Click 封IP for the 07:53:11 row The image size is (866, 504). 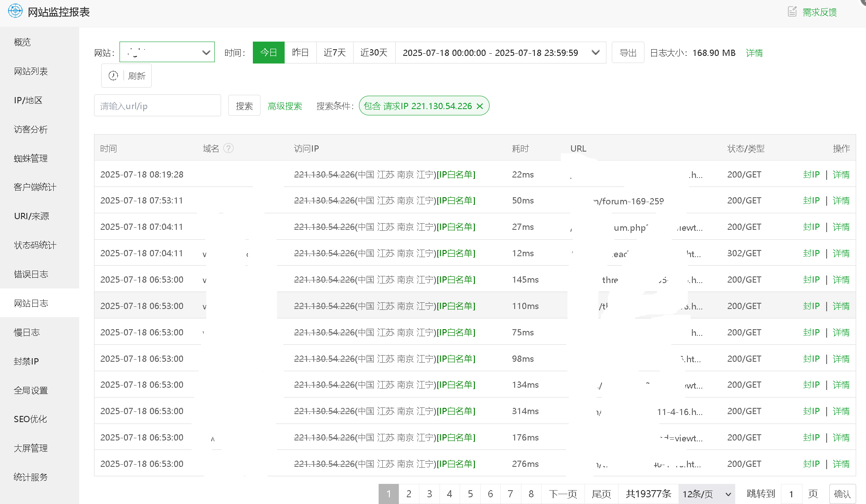(x=811, y=200)
